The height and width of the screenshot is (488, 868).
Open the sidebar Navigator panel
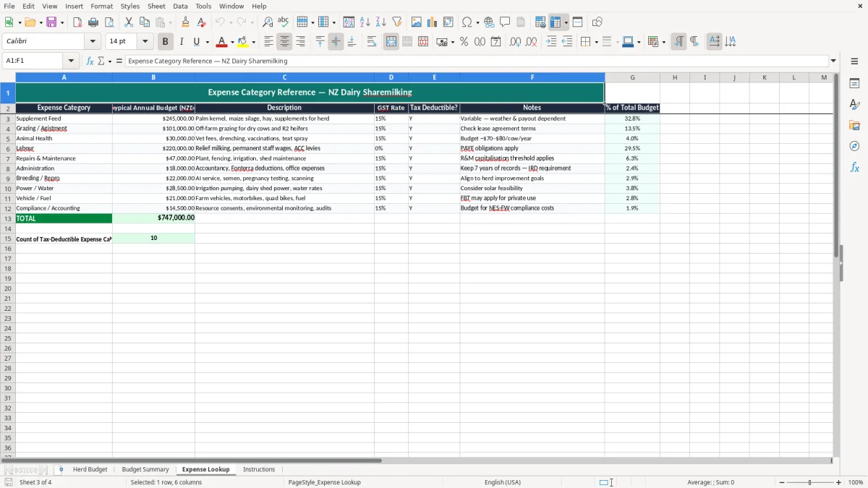point(854,146)
